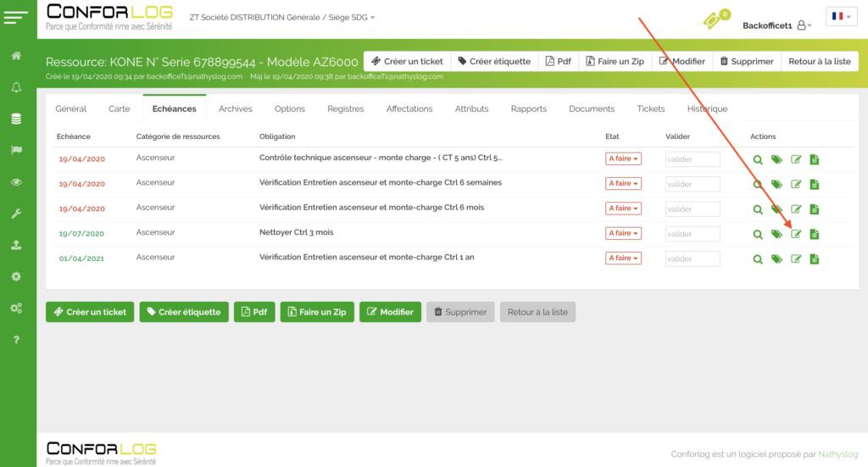The image size is (868, 467).
Task: Open the Historique tab
Action: coord(707,108)
